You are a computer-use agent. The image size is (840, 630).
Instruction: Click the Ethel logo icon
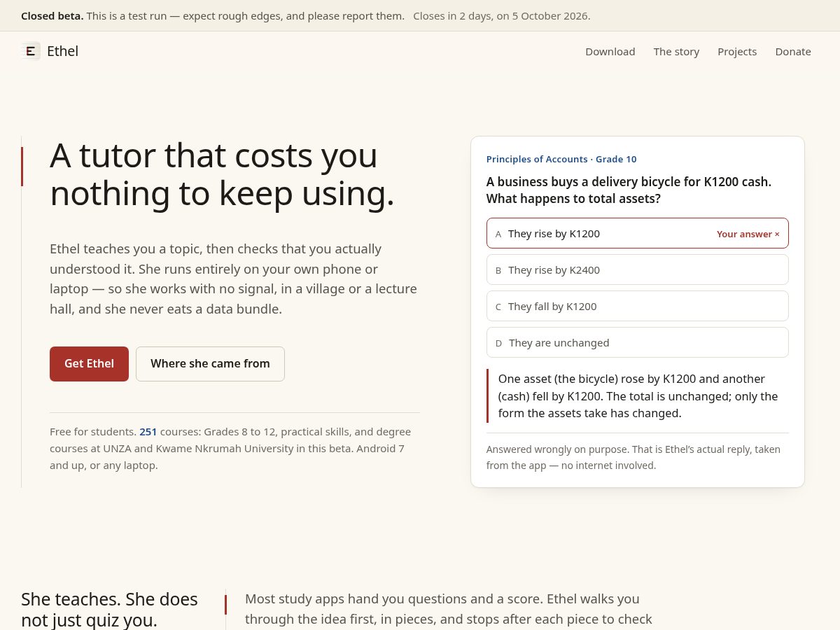(31, 51)
